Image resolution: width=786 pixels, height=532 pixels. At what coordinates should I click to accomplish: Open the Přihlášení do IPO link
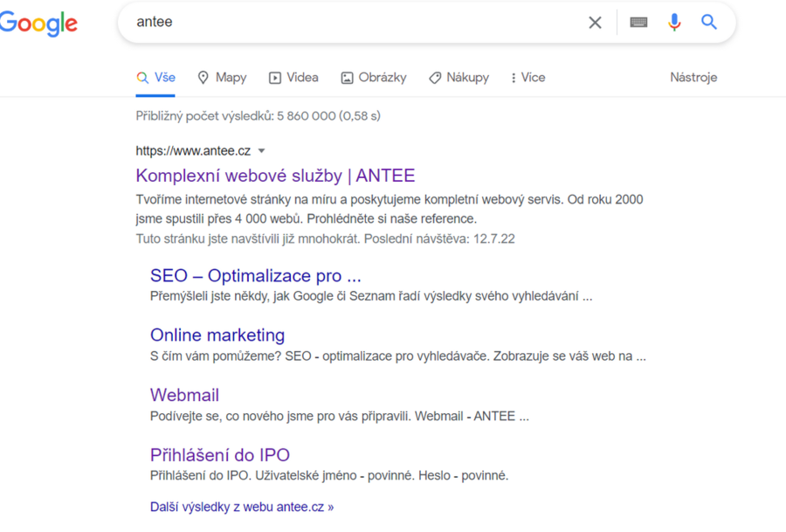pos(219,455)
